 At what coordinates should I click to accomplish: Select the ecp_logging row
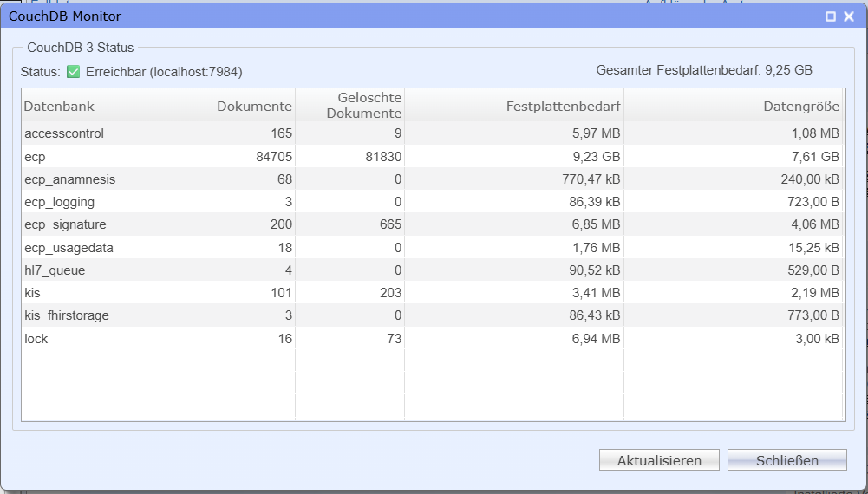pos(432,202)
